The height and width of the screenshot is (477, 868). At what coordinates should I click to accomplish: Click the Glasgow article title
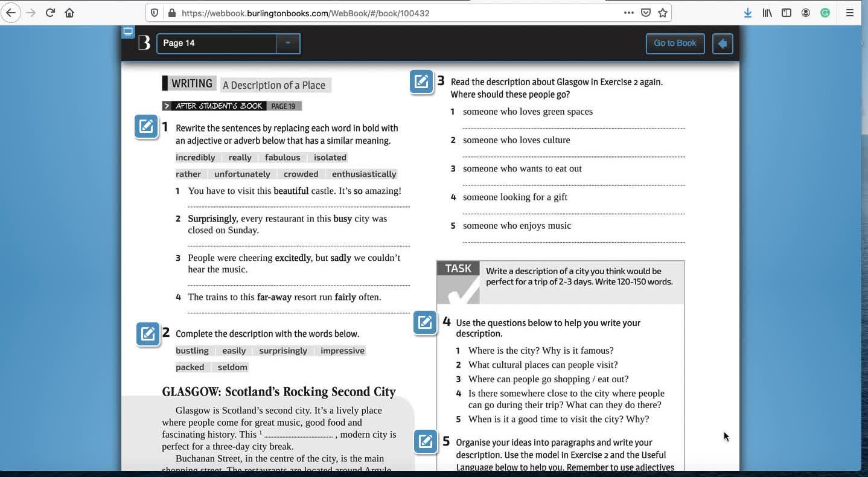click(x=279, y=392)
